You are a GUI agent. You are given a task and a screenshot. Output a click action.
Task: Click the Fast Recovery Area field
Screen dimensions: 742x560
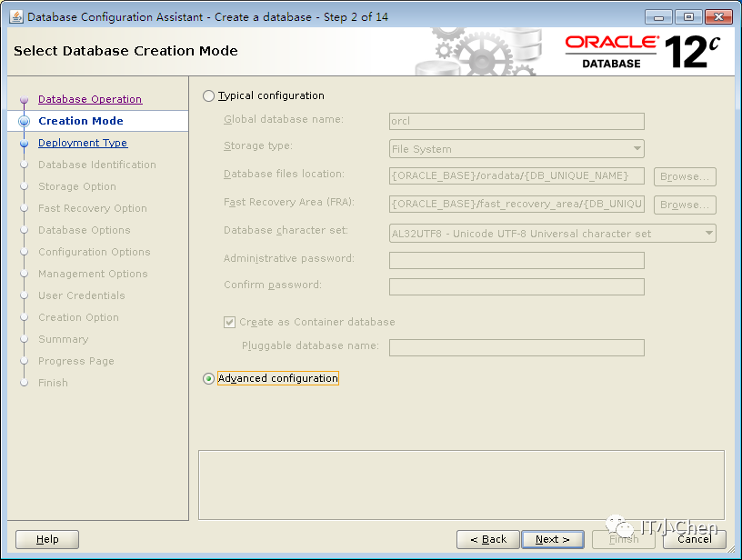[x=516, y=205]
